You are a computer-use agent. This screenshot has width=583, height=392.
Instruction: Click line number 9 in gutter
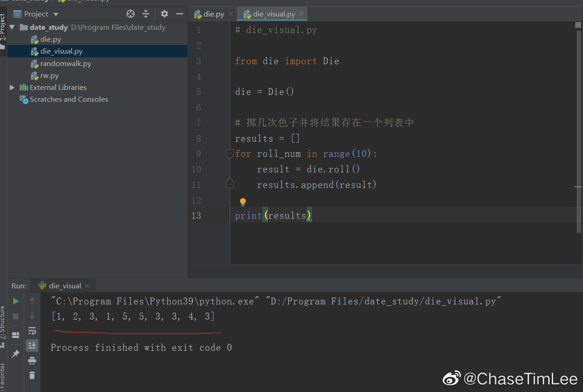click(x=198, y=154)
